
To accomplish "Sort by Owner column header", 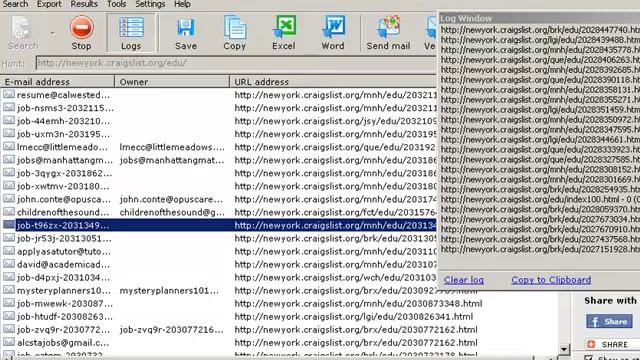I will click(x=172, y=82).
